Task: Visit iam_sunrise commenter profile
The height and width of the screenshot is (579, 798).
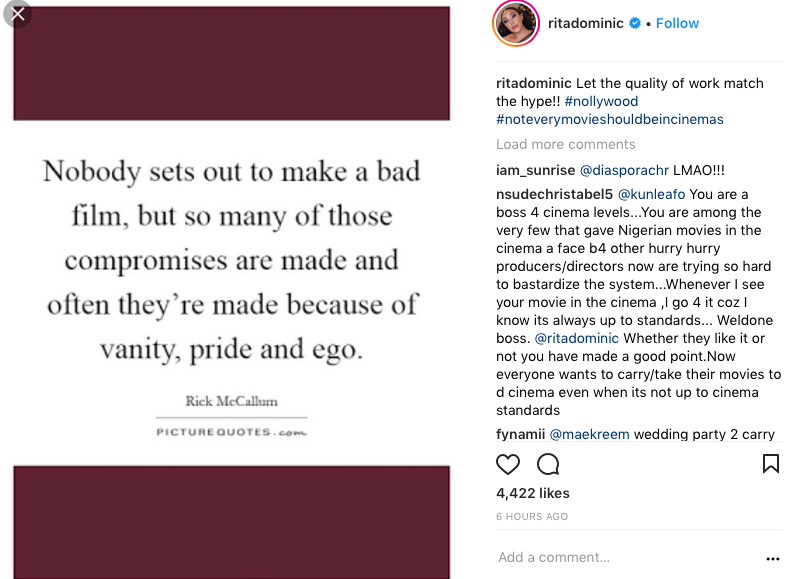Action: click(x=535, y=170)
